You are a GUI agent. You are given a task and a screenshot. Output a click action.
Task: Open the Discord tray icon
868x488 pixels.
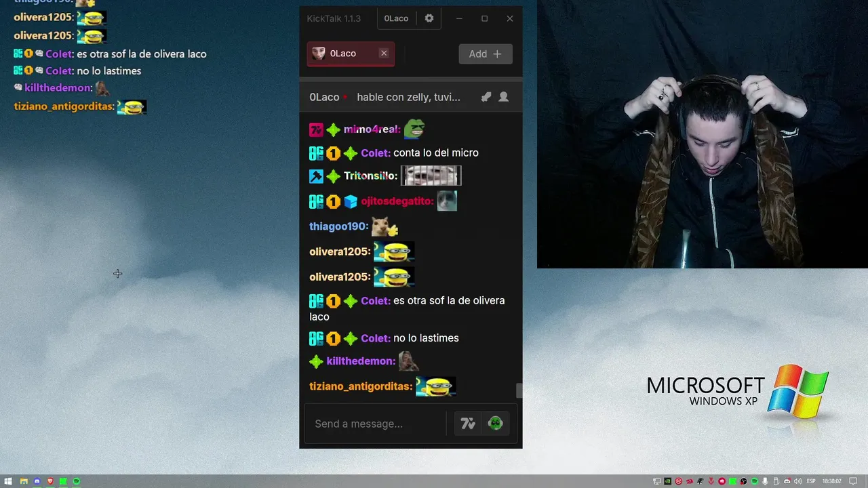click(787, 481)
